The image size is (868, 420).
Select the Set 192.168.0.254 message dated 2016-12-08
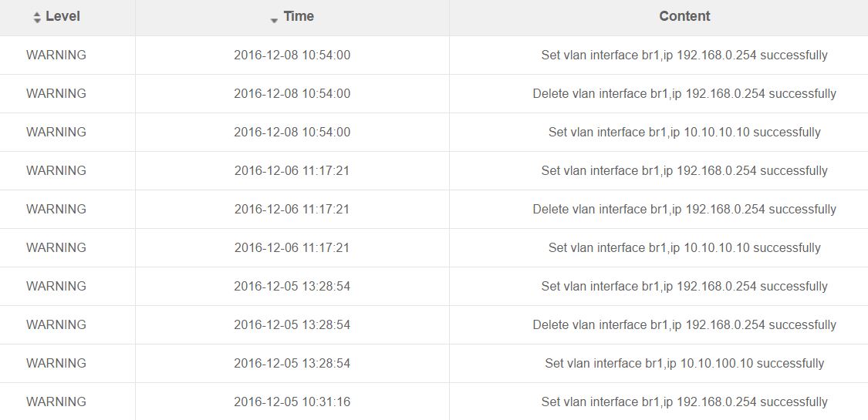click(x=684, y=55)
